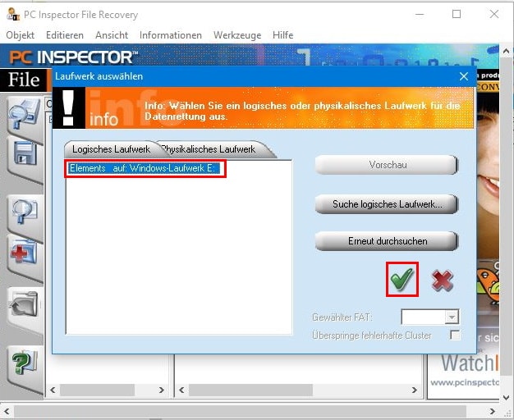Click the gray folder back icon
The image size is (514, 420).
pos(24,304)
